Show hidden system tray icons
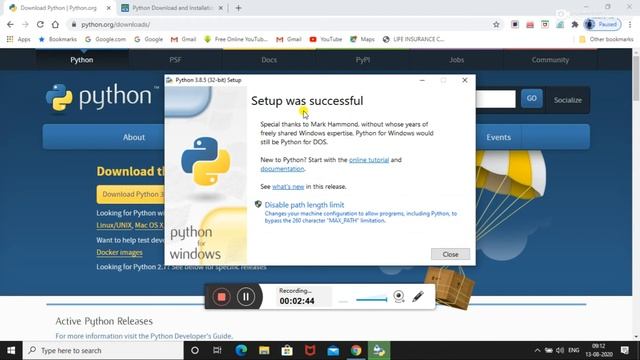The height and width of the screenshot is (360, 640). tap(537, 350)
